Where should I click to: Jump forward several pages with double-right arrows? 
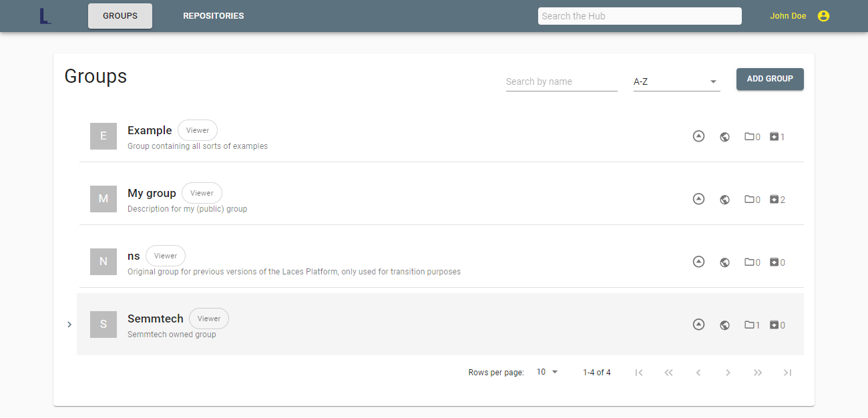758,373
